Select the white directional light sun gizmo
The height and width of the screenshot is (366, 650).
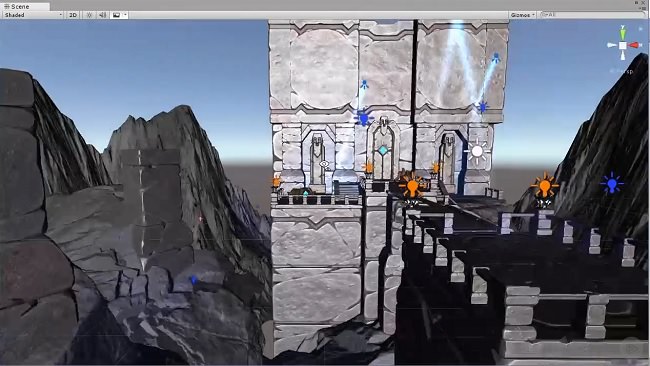coord(477,151)
